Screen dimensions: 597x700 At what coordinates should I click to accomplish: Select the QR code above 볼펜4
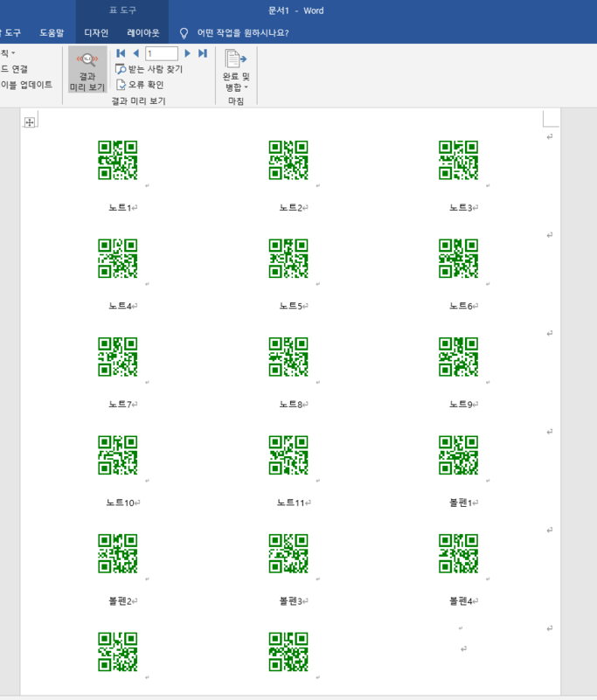(x=459, y=553)
